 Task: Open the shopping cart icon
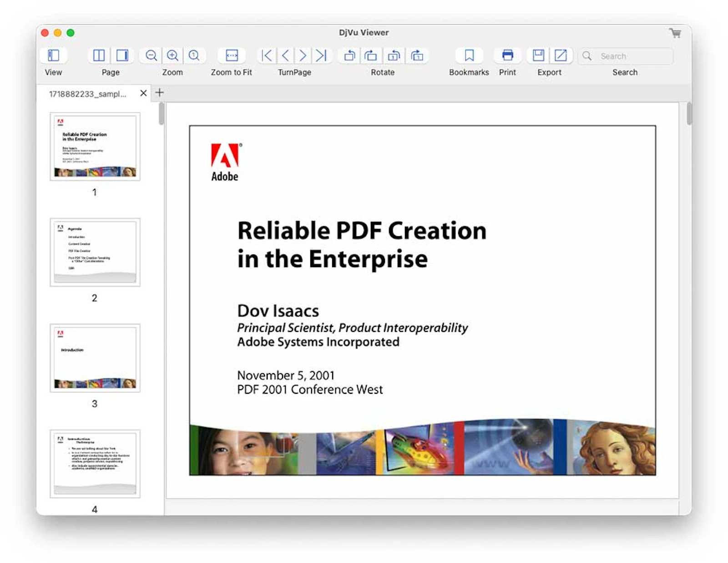(675, 33)
